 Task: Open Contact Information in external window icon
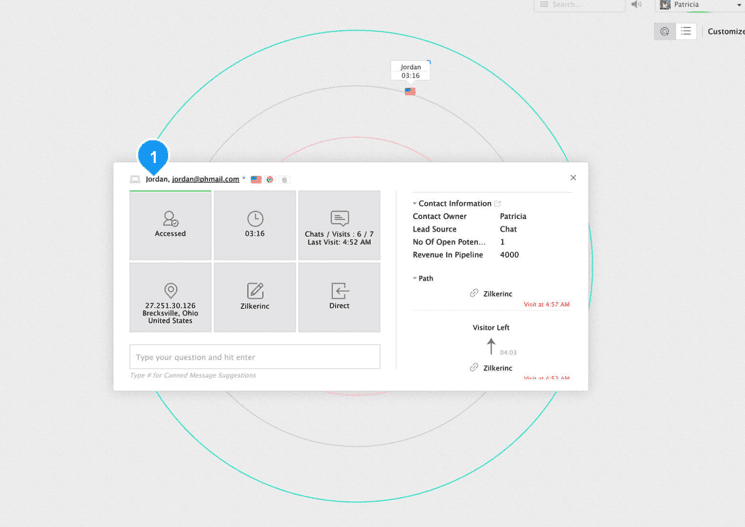(497, 204)
